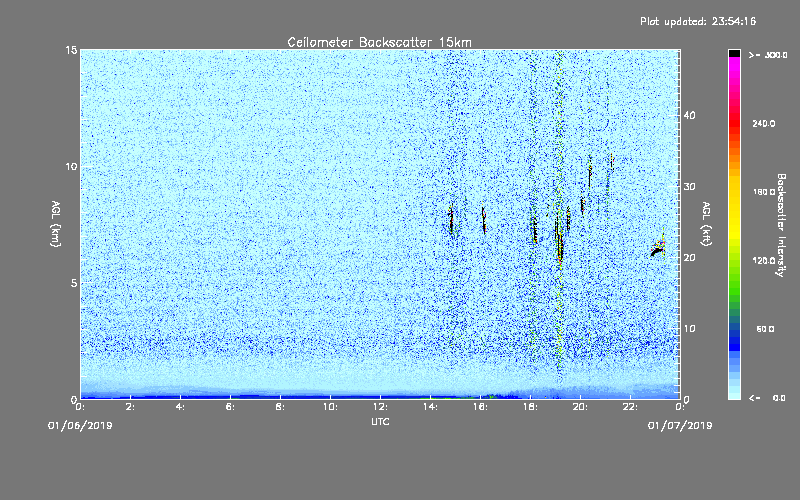Click the black top of the colorbar
800x500 pixels.
tap(734, 53)
